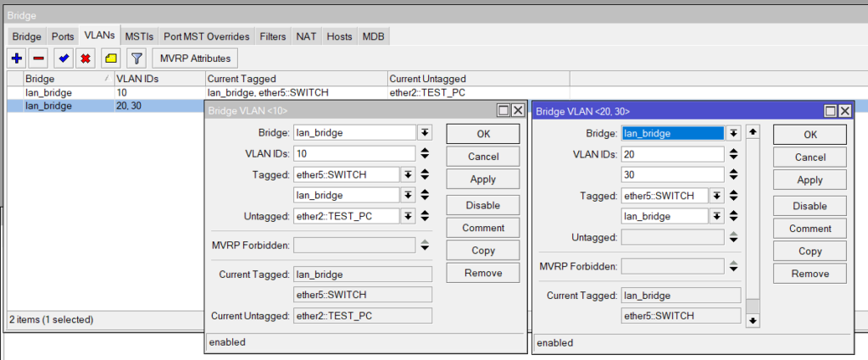Click the yellow comment note icon
Viewport: 868px width, 360px height.
(x=111, y=58)
